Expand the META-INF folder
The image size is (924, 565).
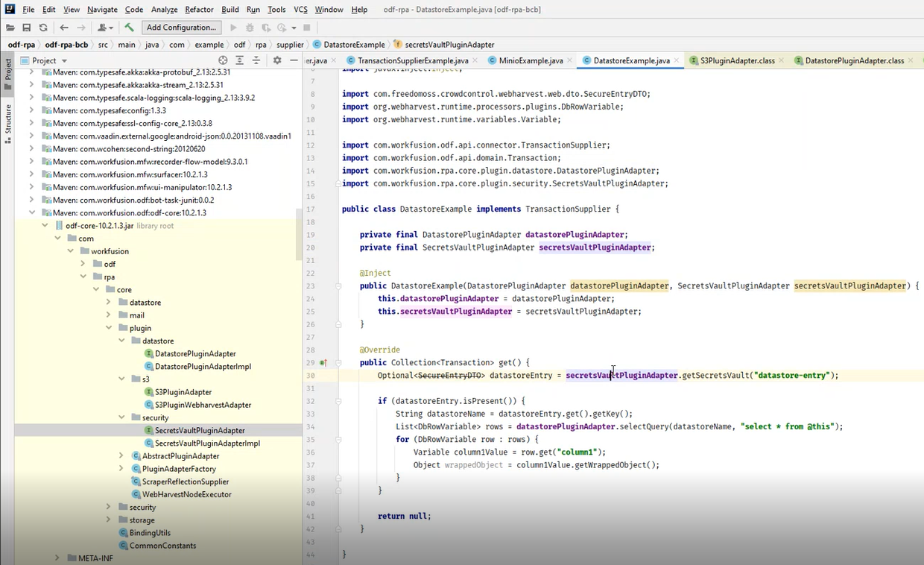57,558
